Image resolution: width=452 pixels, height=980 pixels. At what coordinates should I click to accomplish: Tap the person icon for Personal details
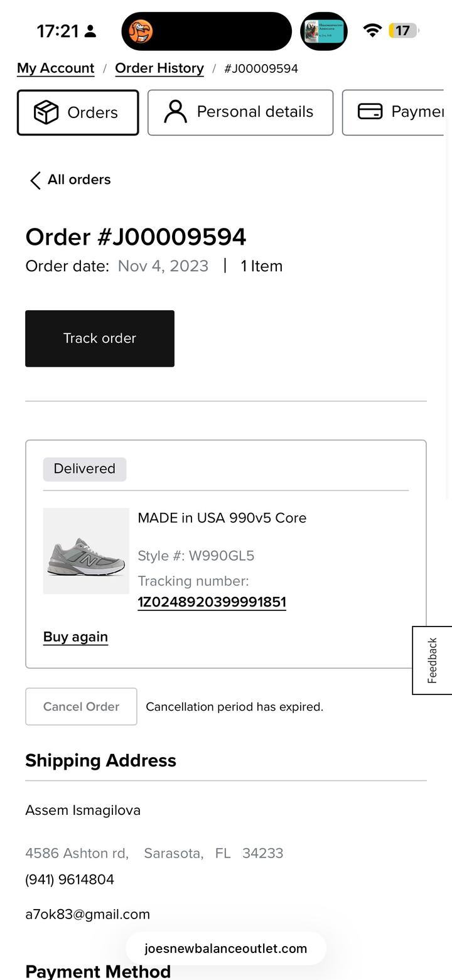(175, 112)
